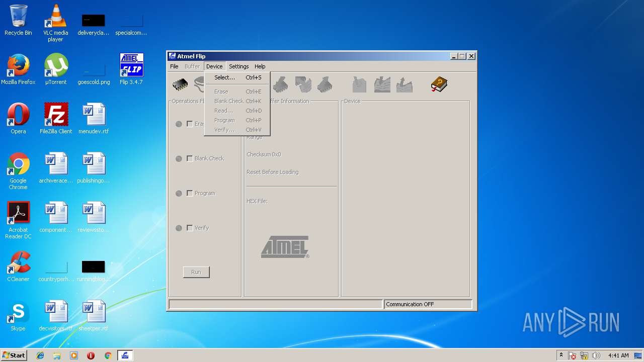
Task: Open the Settings menu
Action: (239, 66)
